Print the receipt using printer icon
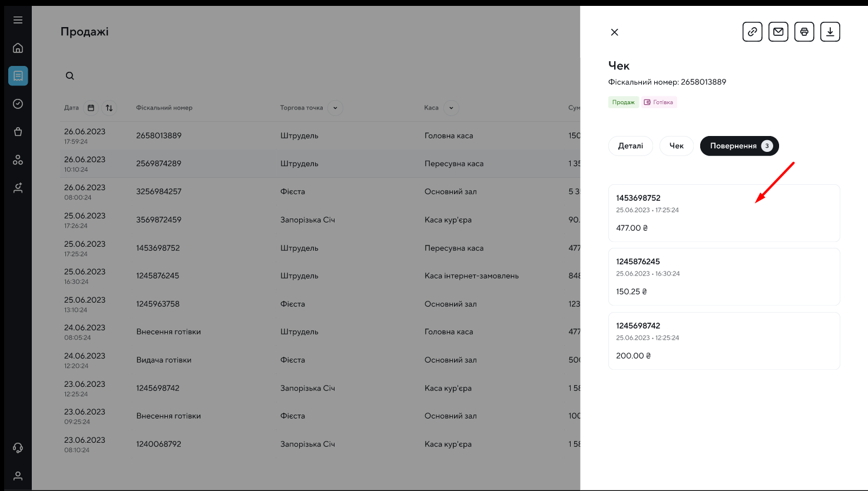This screenshot has height=491, width=868. 804,32
